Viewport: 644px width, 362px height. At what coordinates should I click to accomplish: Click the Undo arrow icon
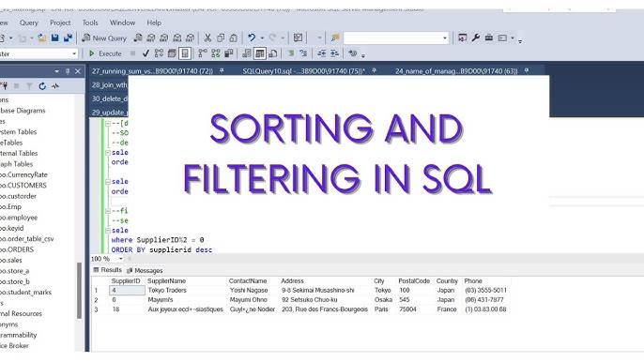252,38
